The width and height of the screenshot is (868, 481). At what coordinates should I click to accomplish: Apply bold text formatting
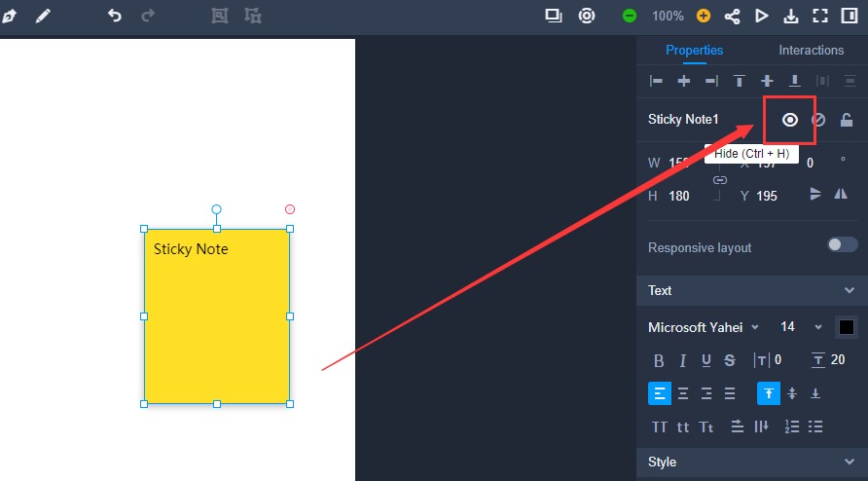pos(659,360)
